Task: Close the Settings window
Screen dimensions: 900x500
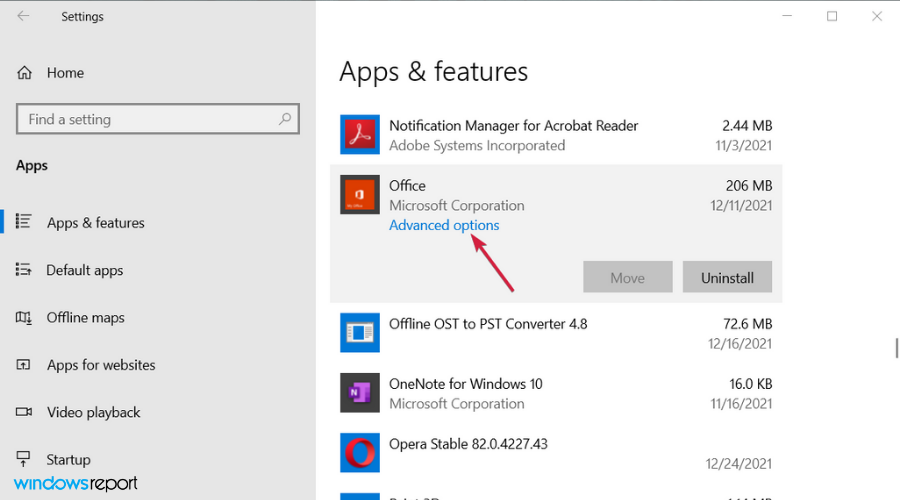Action: [876, 16]
